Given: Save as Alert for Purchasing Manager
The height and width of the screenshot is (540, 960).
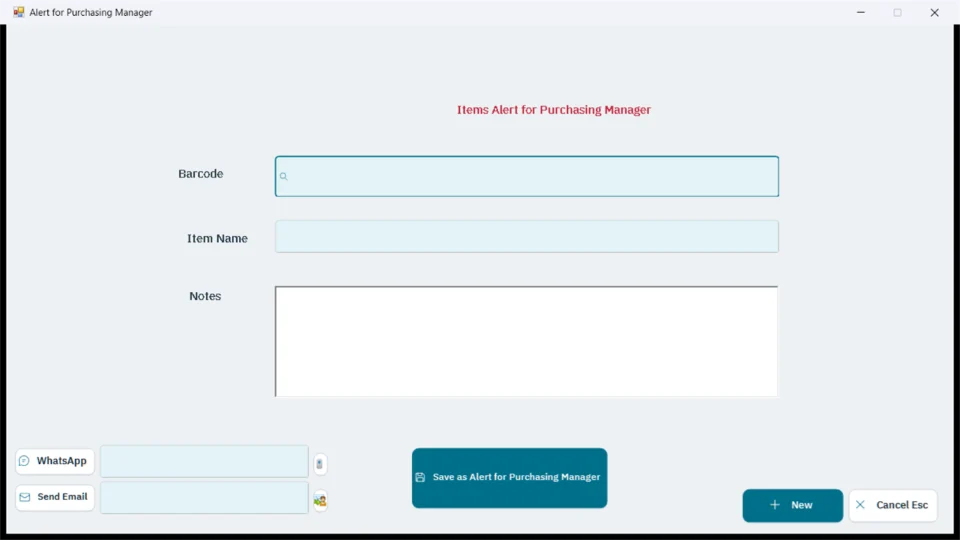Looking at the screenshot, I should click(x=509, y=478).
